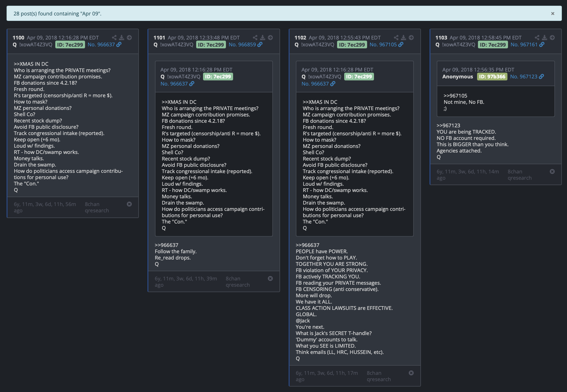Click '>>966637' reply reference in post 1102

click(x=307, y=245)
